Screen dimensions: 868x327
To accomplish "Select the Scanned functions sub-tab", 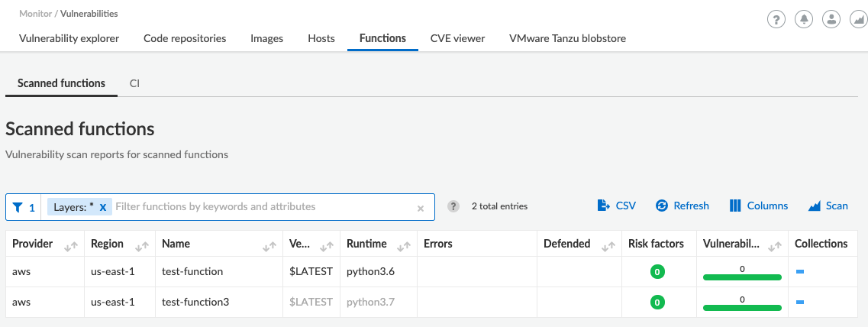I will point(61,83).
